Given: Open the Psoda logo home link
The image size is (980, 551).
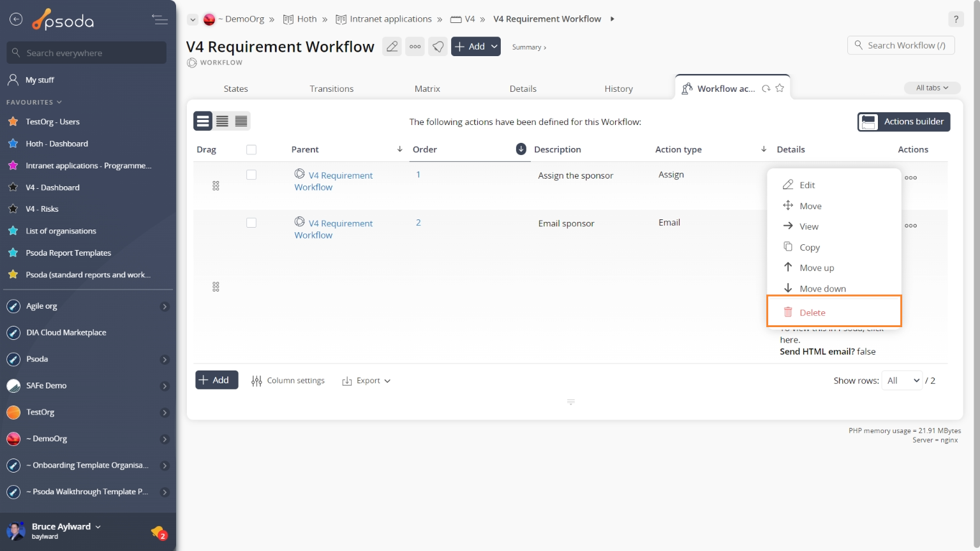Looking at the screenshot, I should [63, 20].
